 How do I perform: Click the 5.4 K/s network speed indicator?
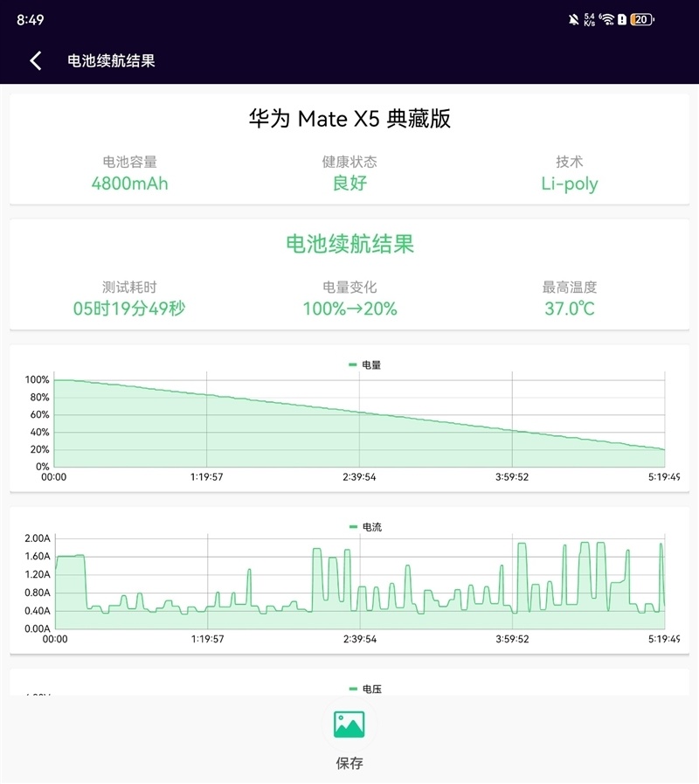point(589,17)
